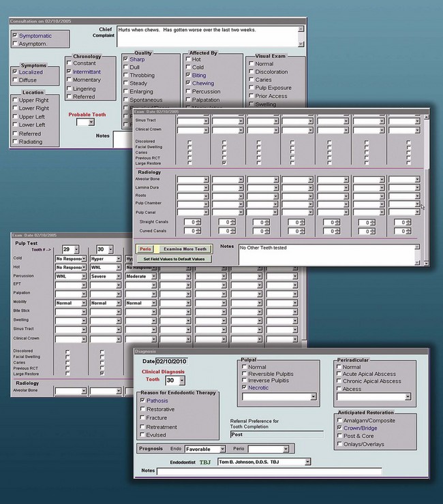Enable Hot in Affected By group
Image resolution: width=443 pixels, height=504 pixels.
pos(188,59)
